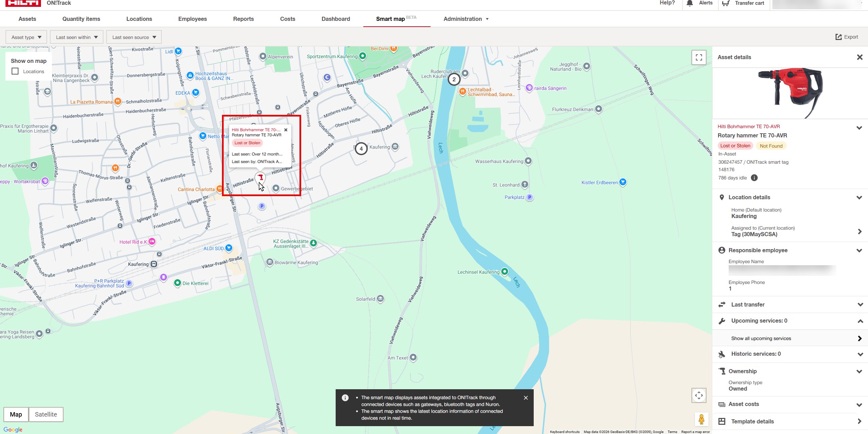Click the KZ Gedenkstätte map pin
868x434 pixels.
click(x=313, y=243)
